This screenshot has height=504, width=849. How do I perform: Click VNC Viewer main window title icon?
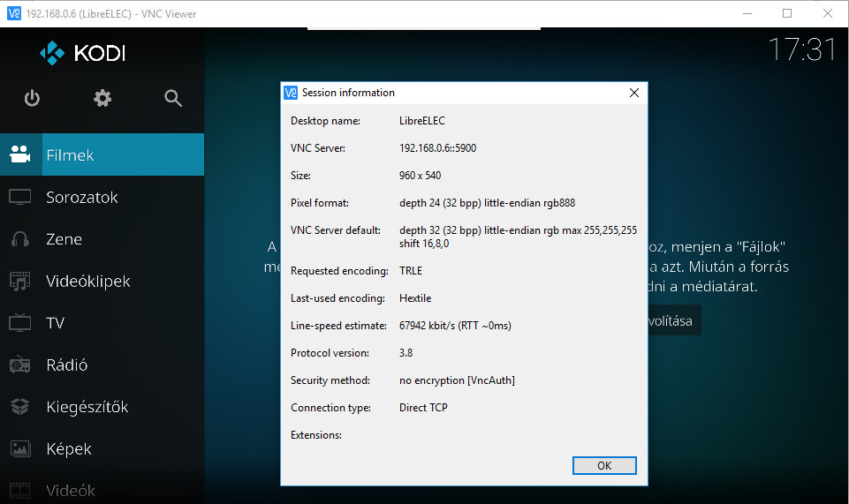click(14, 13)
